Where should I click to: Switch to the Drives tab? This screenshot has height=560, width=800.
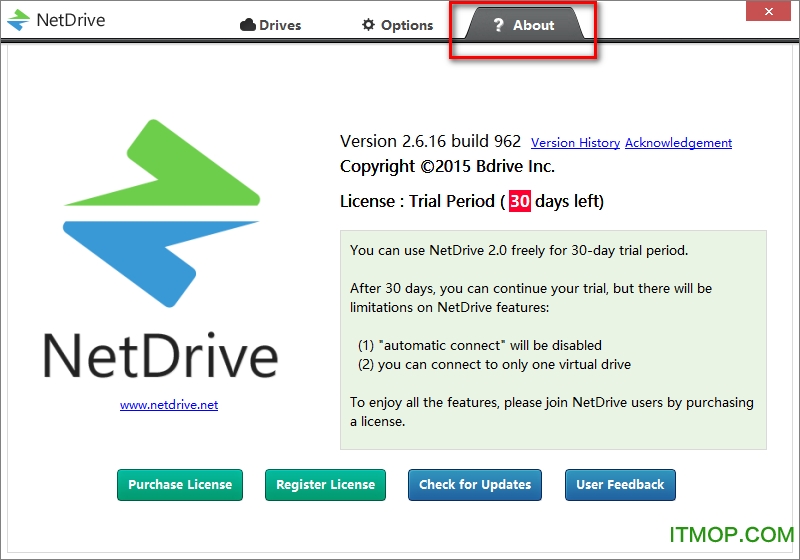coord(270,25)
